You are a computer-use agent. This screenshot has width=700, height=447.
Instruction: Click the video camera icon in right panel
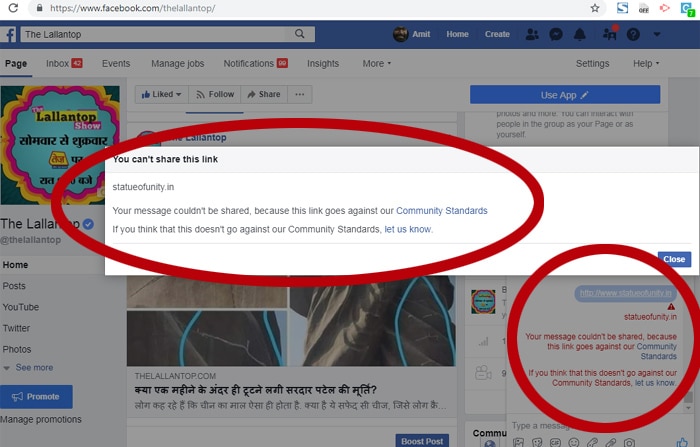483,372
